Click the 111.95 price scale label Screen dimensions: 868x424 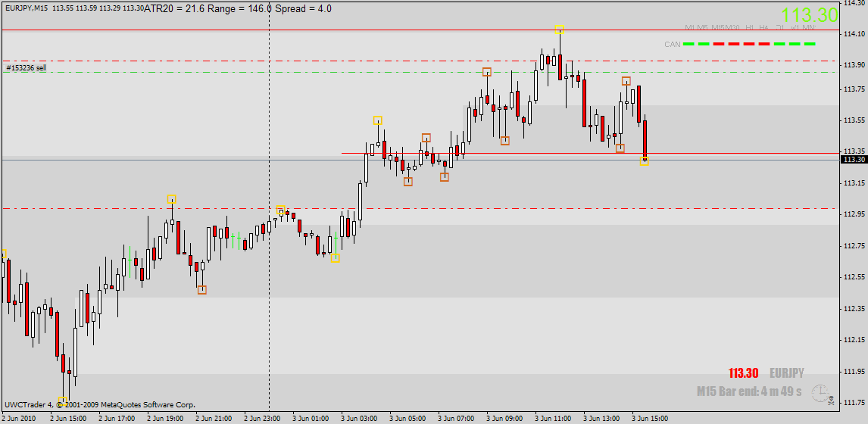coord(853,372)
